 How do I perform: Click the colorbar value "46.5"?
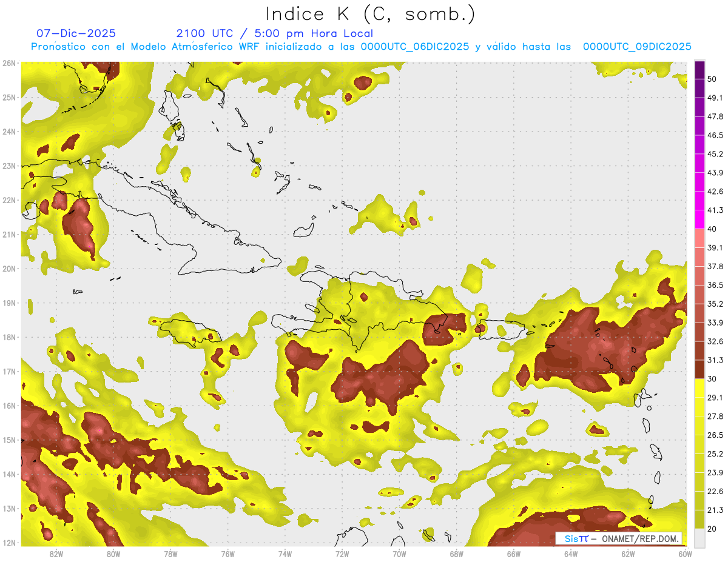(x=715, y=135)
